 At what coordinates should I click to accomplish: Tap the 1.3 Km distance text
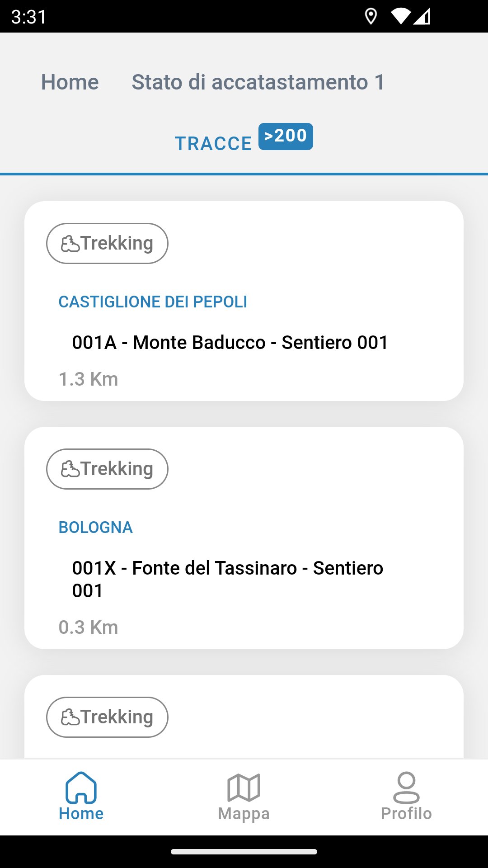click(x=89, y=379)
